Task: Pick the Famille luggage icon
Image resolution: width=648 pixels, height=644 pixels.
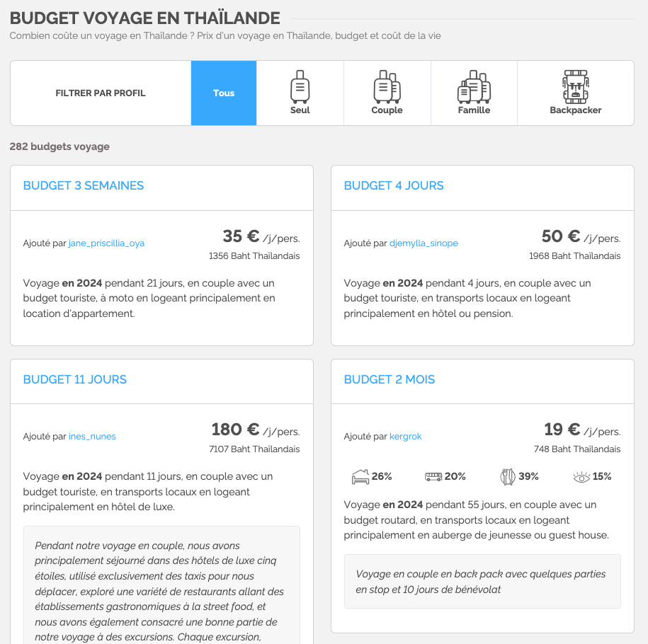Action: pyautogui.click(x=474, y=87)
